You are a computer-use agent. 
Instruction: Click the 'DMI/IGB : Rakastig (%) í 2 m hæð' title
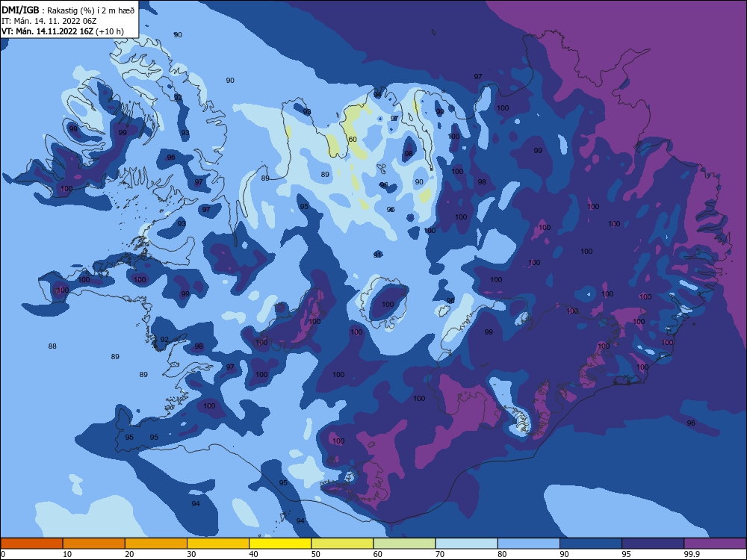68,10
